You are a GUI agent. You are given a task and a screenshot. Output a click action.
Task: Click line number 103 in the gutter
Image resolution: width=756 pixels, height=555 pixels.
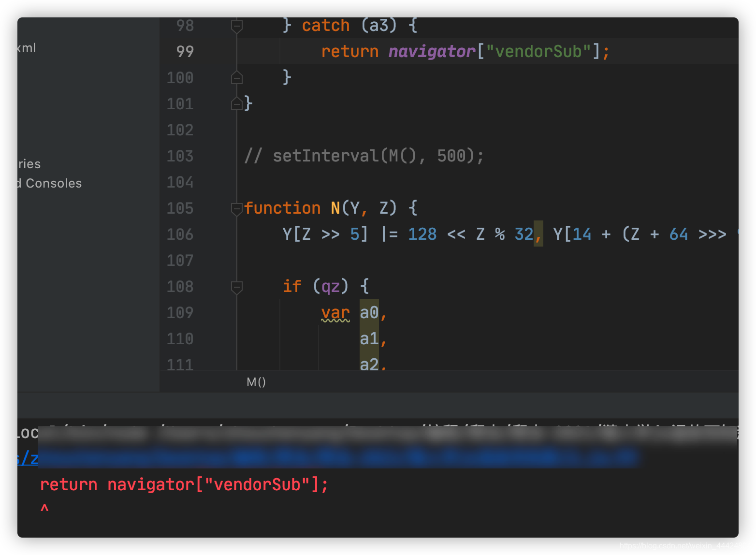180,156
